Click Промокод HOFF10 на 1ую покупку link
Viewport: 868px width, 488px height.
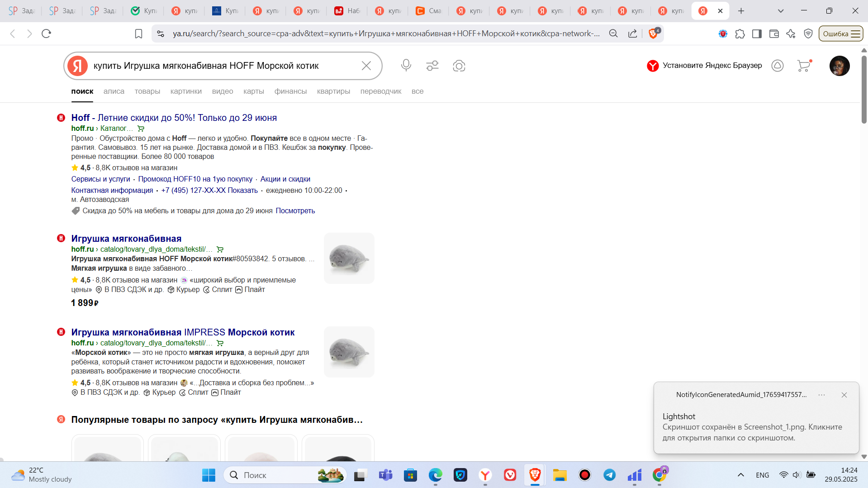coord(195,179)
